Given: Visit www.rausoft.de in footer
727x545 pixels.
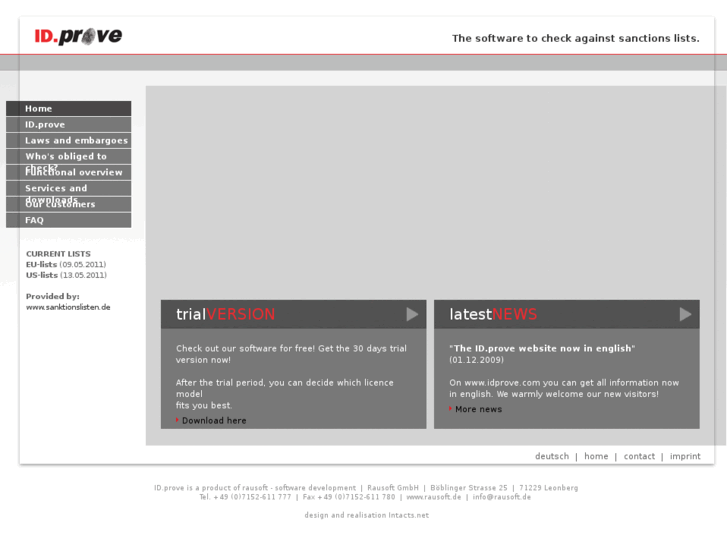Looking at the screenshot, I should point(434,497).
